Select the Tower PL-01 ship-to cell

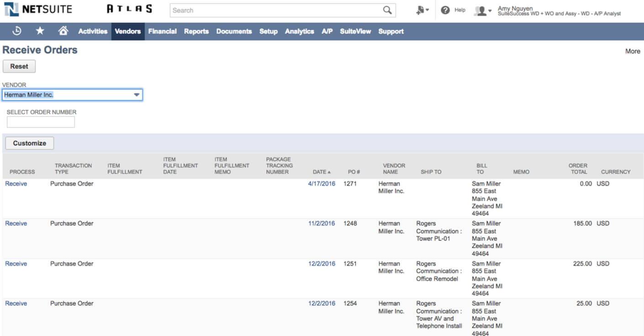pos(439,231)
